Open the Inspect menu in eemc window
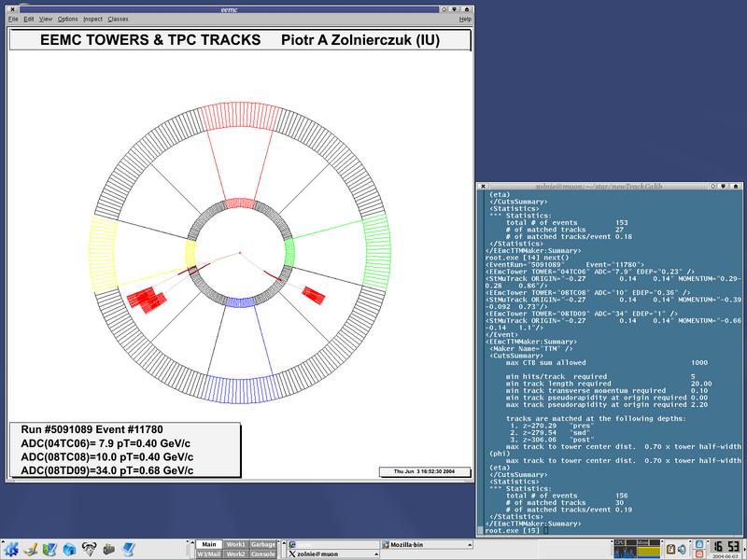Image resolution: width=747 pixels, height=560 pixels. 92,19
